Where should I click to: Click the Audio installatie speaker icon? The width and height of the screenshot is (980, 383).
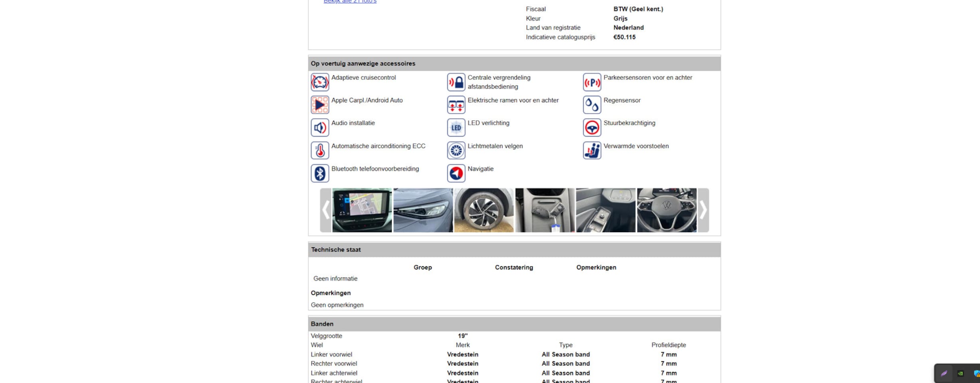point(320,128)
